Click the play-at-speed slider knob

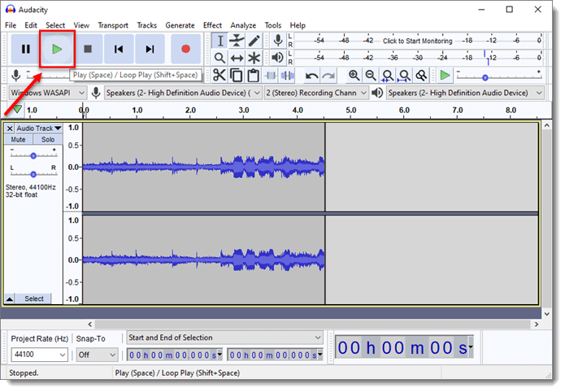pyautogui.click(x=485, y=77)
